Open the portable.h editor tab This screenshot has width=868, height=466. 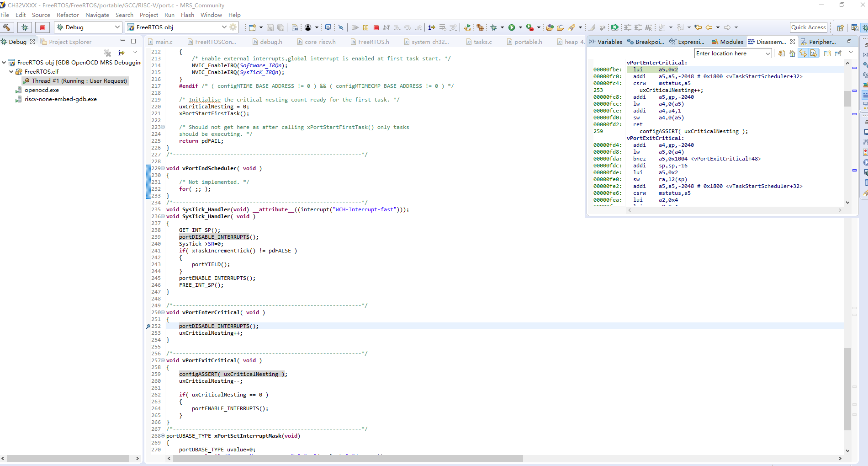click(x=524, y=42)
